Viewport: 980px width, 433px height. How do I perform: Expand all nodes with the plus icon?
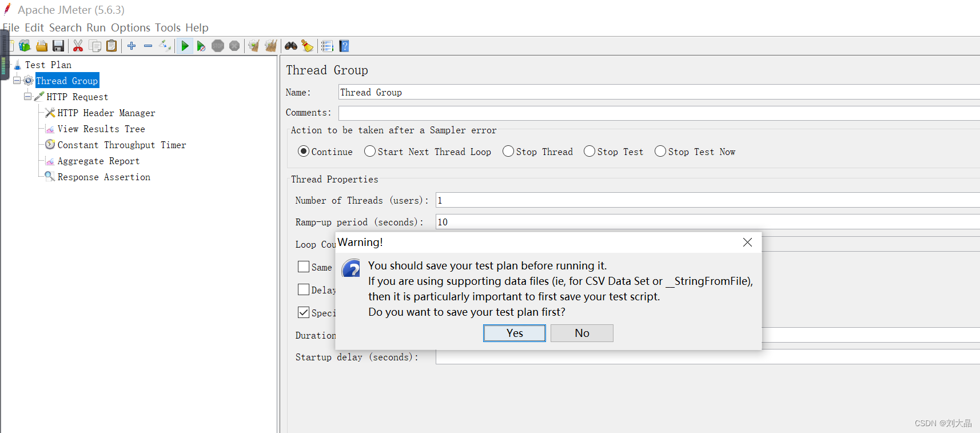click(132, 46)
